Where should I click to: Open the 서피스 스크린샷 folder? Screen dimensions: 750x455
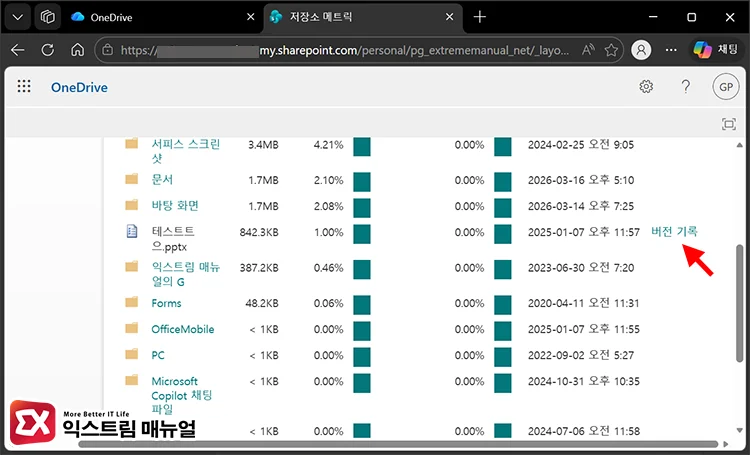[185, 151]
